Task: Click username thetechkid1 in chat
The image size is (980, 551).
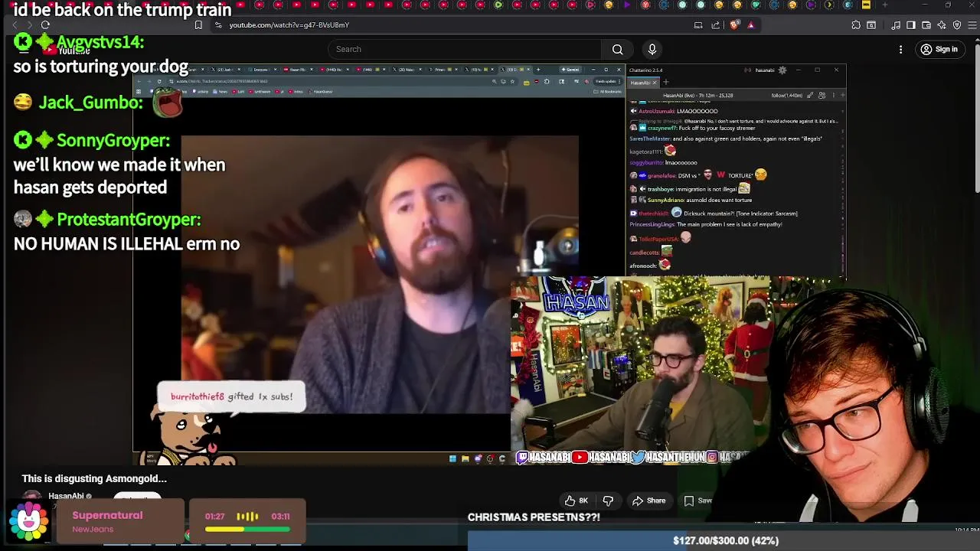Action: click(x=653, y=214)
